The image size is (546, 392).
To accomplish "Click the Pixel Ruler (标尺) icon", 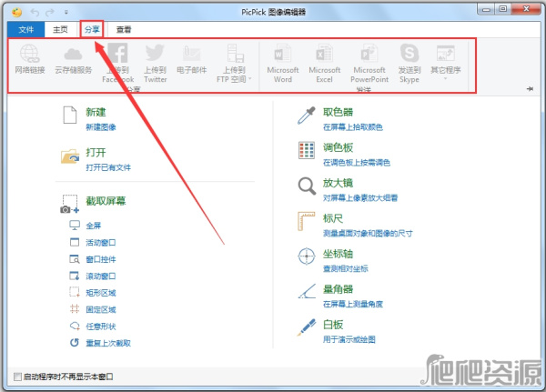I will point(306,221).
